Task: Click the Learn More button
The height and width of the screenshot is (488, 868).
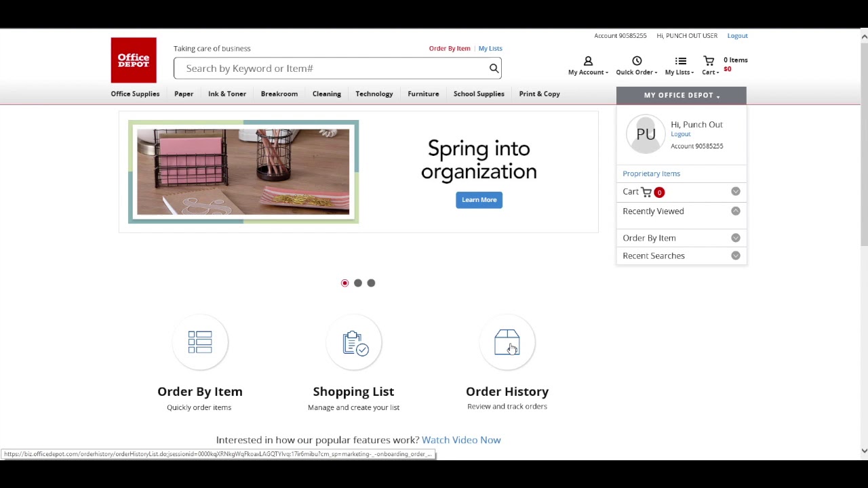Action: tap(479, 200)
